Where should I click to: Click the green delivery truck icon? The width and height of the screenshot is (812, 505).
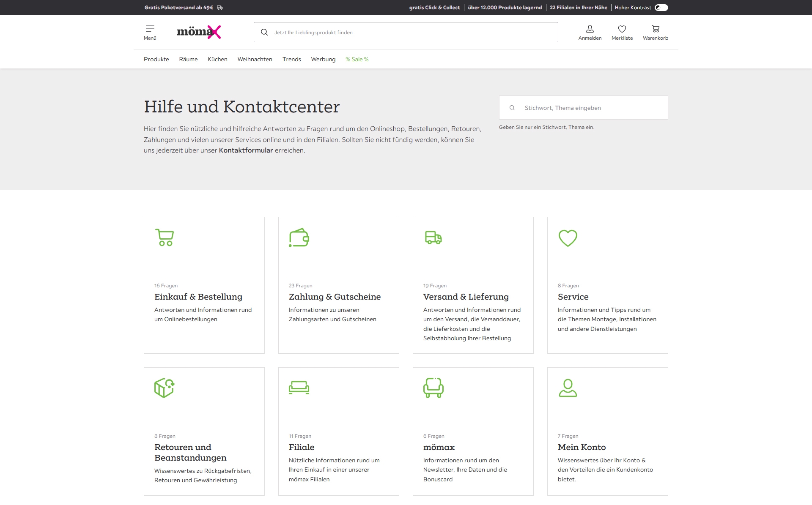tap(433, 237)
